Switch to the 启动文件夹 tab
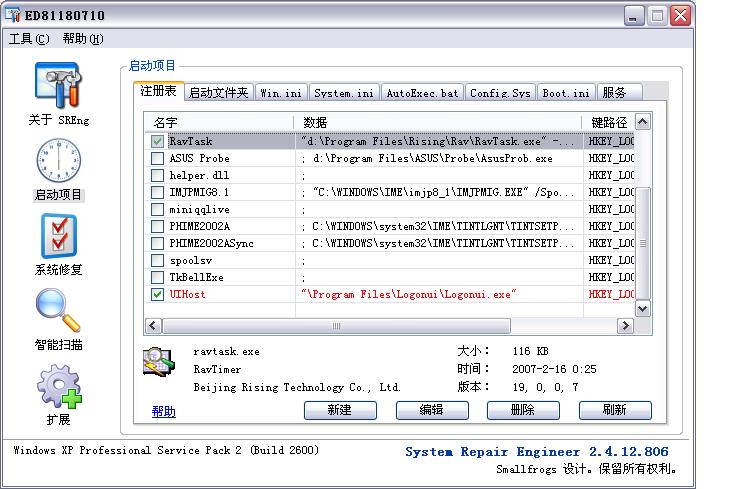 coord(218,93)
